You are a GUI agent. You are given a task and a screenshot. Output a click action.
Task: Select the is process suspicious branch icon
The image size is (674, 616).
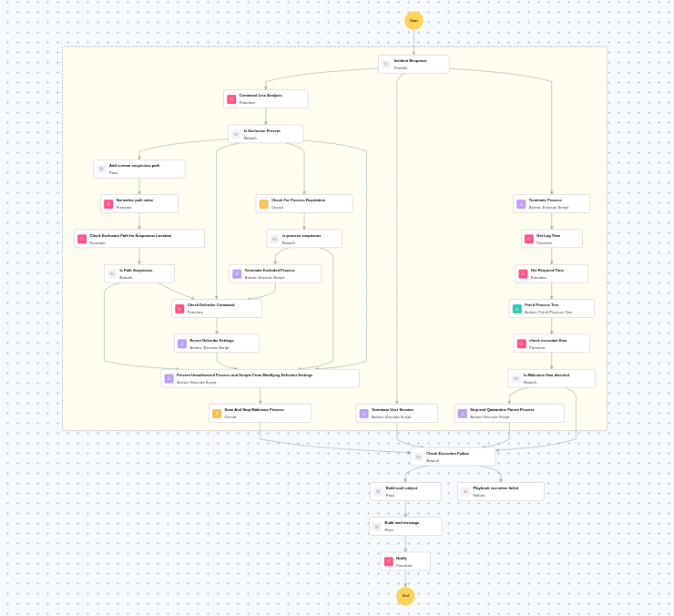(x=274, y=239)
